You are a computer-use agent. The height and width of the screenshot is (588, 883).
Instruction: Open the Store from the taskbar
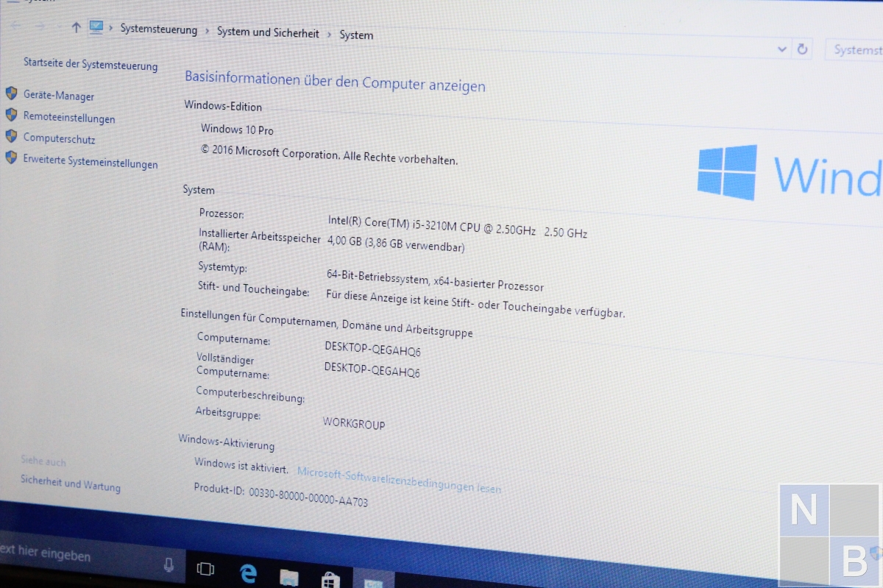click(x=330, y=580)
